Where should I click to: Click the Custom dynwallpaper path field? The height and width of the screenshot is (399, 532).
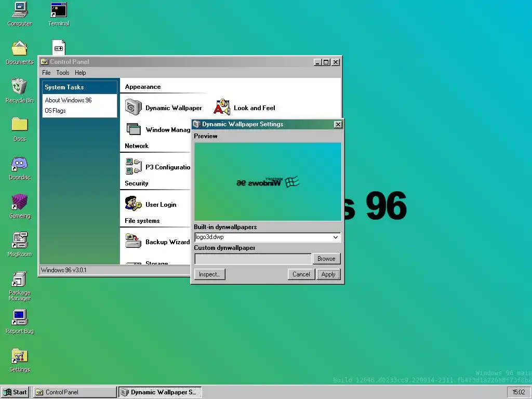pyautogui.click(x=253, y=259)
